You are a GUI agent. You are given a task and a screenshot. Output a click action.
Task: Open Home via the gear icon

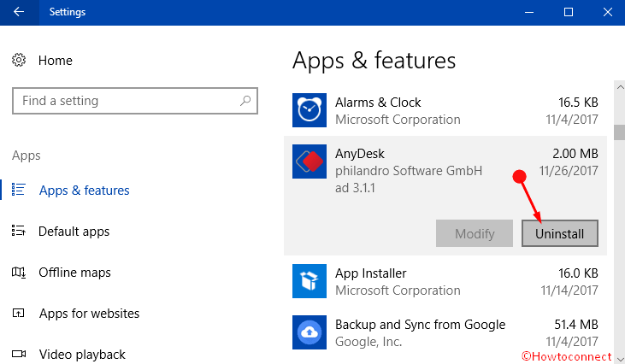[19, 60]
